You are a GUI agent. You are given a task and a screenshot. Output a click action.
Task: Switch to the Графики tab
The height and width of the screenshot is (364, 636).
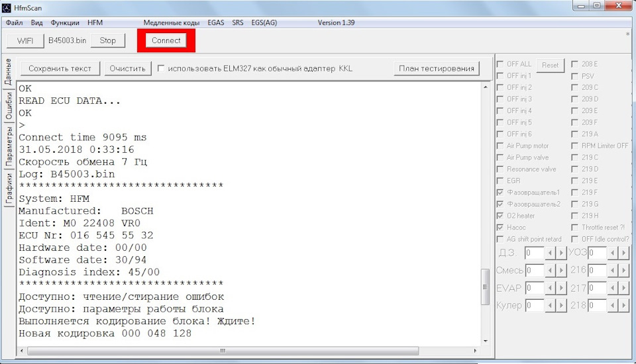pyautogui.click(x=9, y=189)
